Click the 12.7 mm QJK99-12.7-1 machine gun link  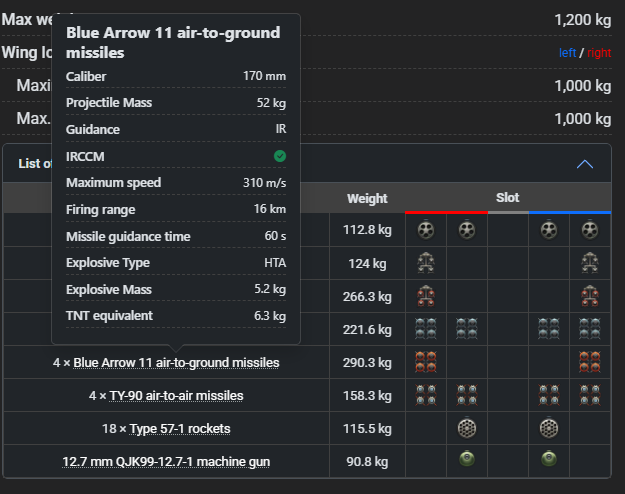166,461
